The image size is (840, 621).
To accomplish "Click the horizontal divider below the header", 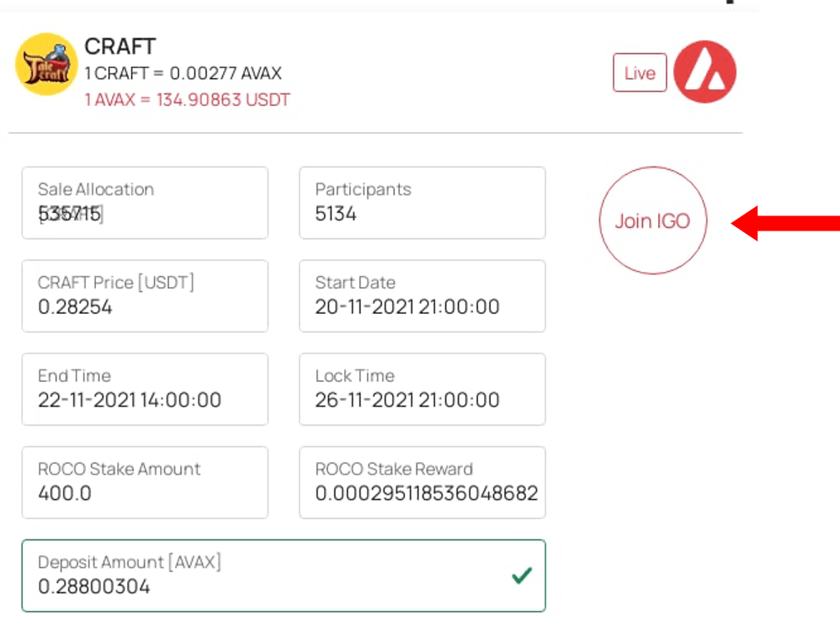I will point(375,133).
